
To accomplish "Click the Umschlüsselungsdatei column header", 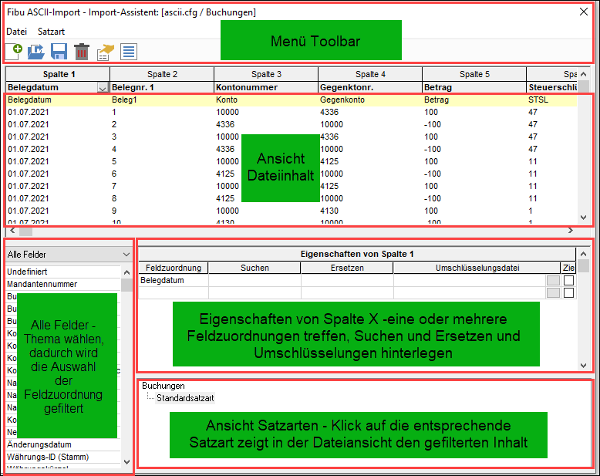I will click(x=477, y=268).
